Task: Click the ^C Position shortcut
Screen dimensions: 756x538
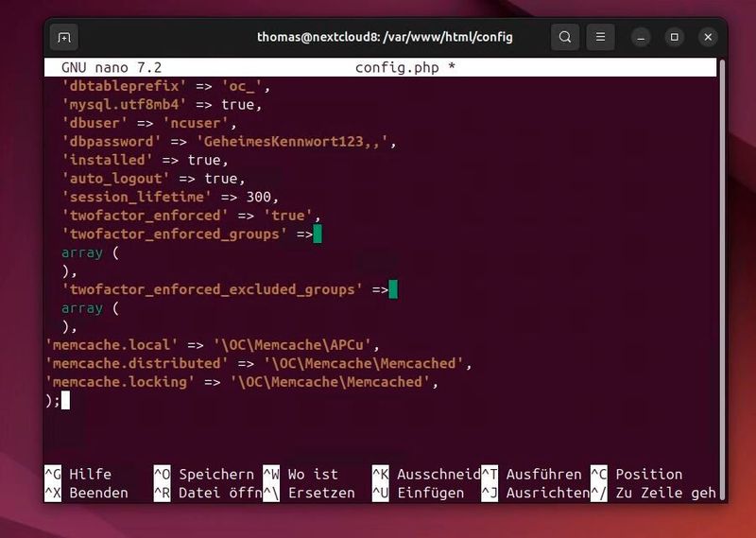Action: (x=636, y=475)
